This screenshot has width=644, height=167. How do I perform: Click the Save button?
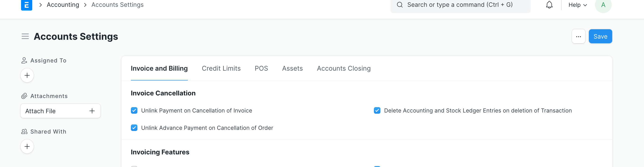point(600,36)
